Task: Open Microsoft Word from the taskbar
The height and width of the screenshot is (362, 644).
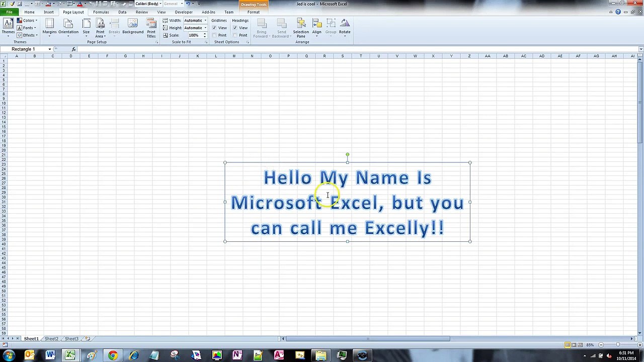Action: (x=50, y=355)
